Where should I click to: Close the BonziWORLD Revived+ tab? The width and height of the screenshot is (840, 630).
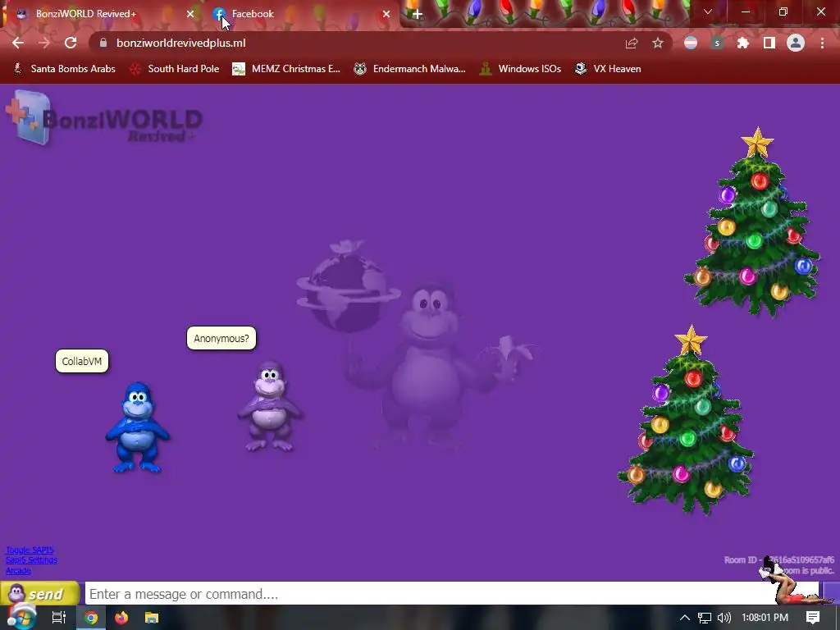coord(190,14)
